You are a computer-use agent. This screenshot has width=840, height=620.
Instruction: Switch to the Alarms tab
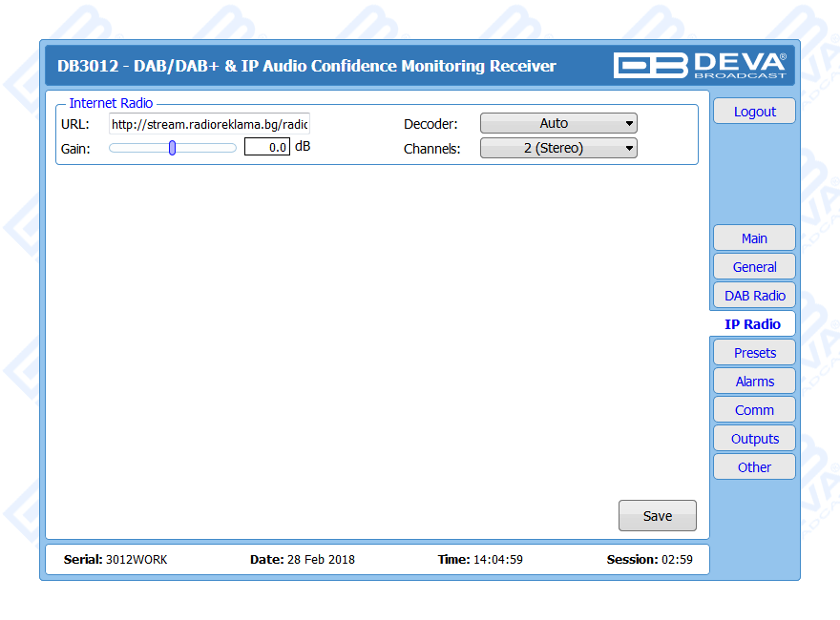coord(754,382)
